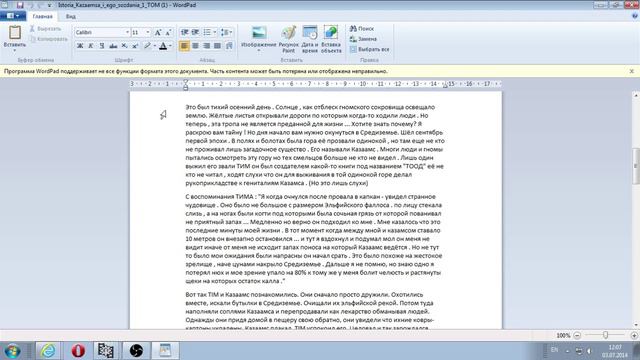Screen dimensions: 640x360
Task: Select justify text alignment
Action: pyautogui.click(x=218, y=46)
